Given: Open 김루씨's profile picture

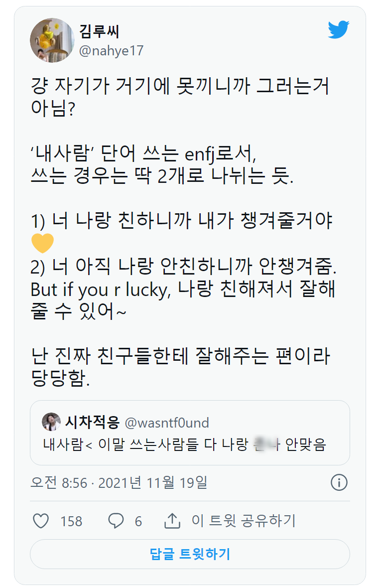Looking at the screenshot, I should pyautogui.click(x=52, y=40).
